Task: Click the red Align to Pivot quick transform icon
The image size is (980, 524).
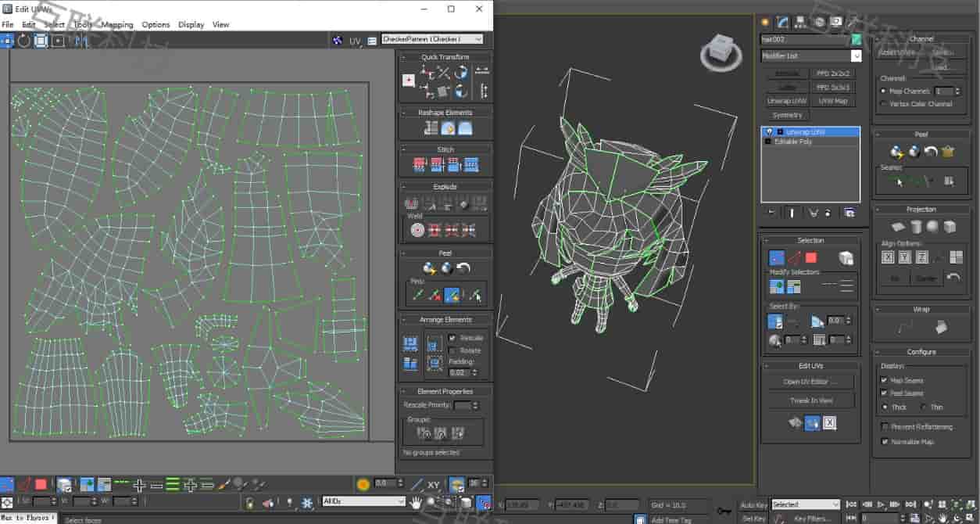Action: click(408, 80)
